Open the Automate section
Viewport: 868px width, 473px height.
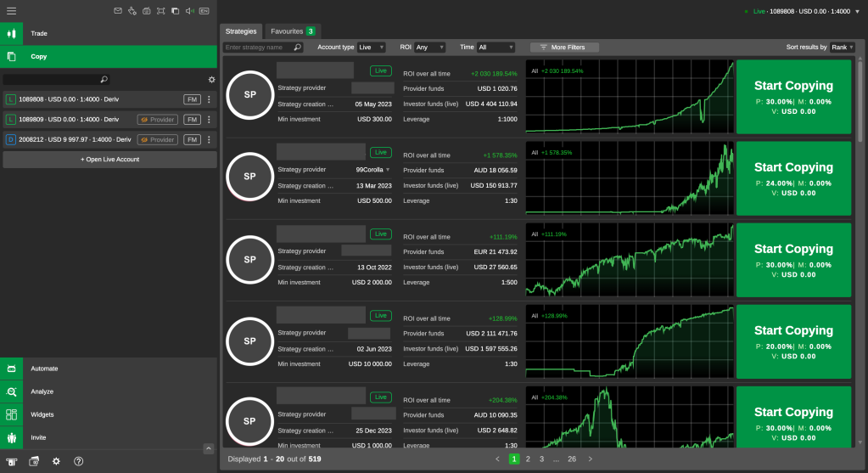[x=109, y=369]
